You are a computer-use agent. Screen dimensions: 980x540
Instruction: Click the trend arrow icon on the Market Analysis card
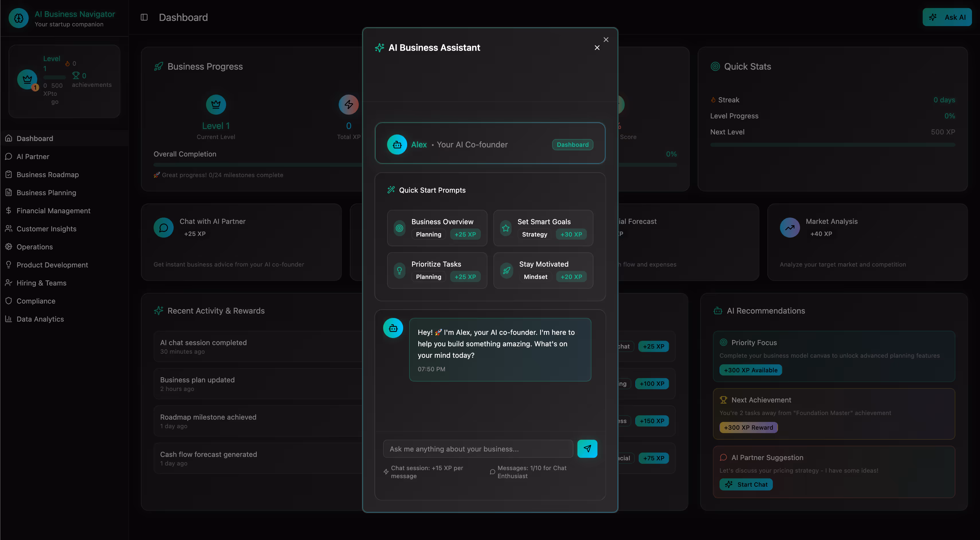[790, 228]
